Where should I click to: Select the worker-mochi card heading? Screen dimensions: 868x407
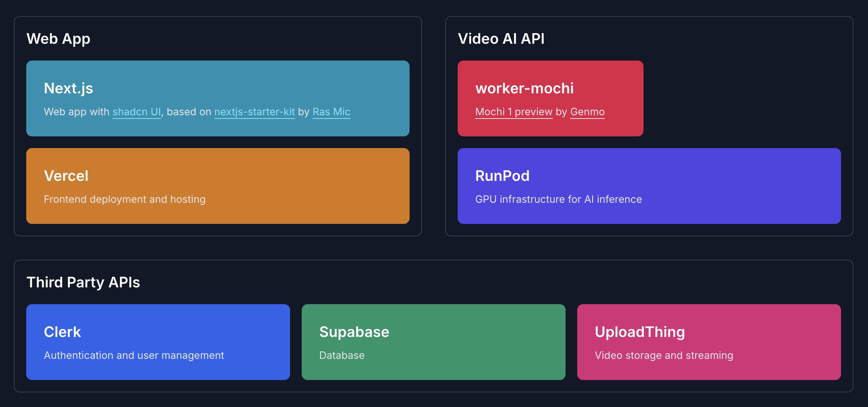pos(524,88)
